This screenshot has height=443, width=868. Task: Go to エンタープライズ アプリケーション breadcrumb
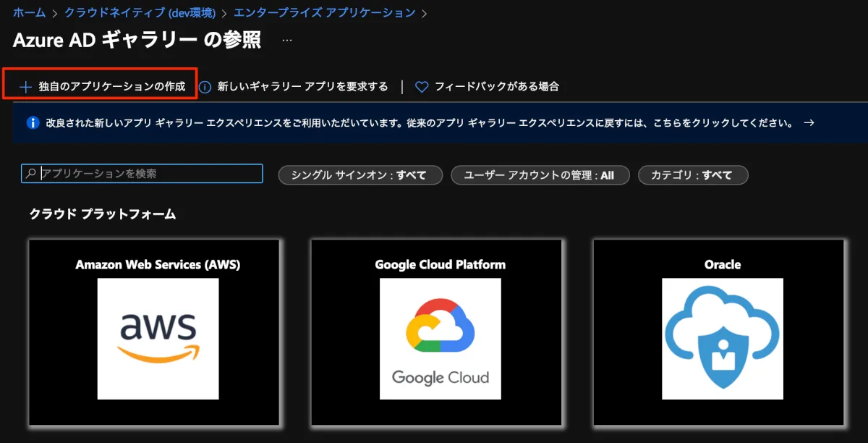(325, 12)
